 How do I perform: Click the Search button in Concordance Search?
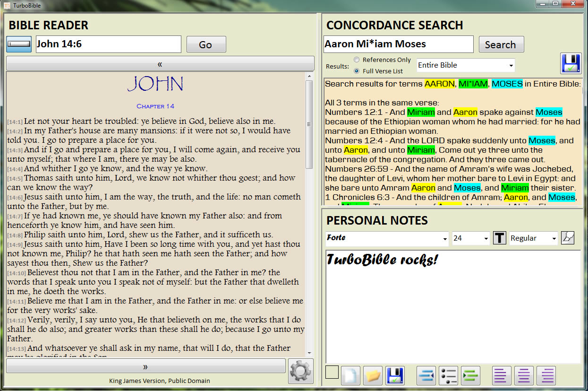[501, 44]
